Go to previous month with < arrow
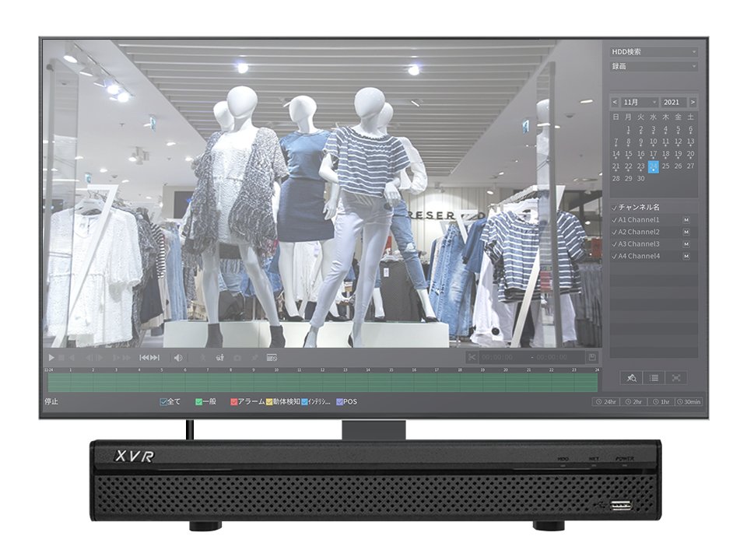This screenshot has width=747, height=560. pyautogui.click(x=615, y=102)
